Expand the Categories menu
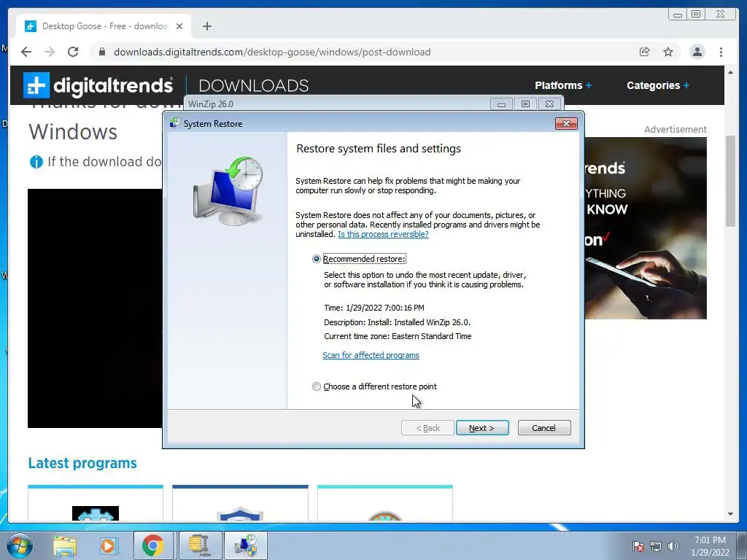Image resolution: width=747 pixels, height=560 pixels. tap(658, 85)
